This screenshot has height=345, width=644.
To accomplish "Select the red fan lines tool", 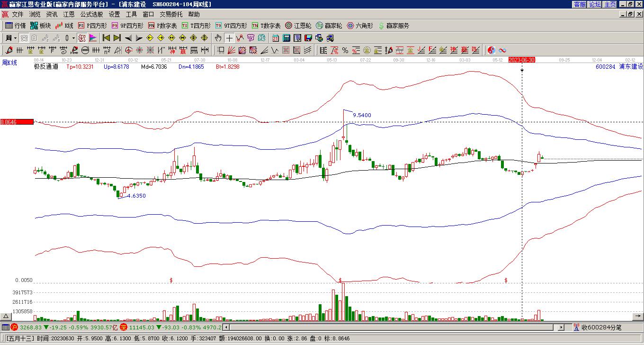I will click(x=231, y=50).
